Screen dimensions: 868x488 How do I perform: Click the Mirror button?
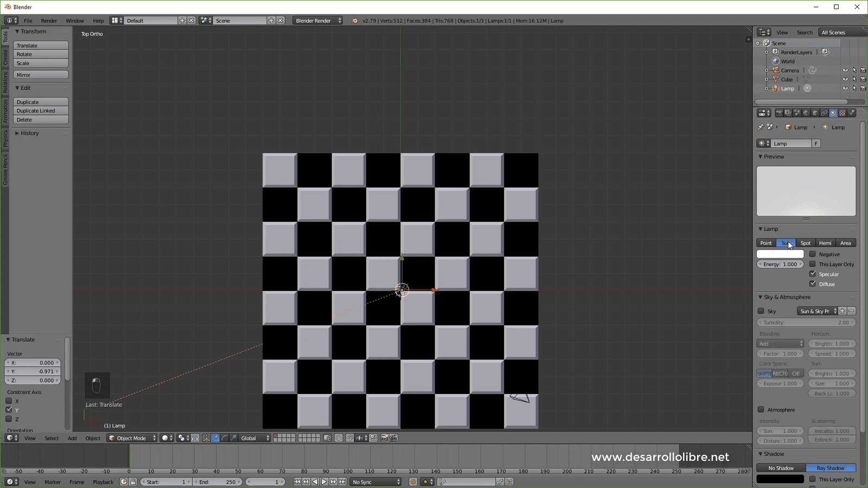(x=41, y=75)
